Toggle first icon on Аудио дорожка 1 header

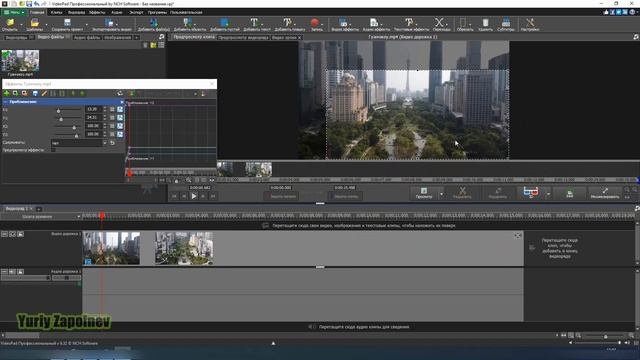pos(4,271)
